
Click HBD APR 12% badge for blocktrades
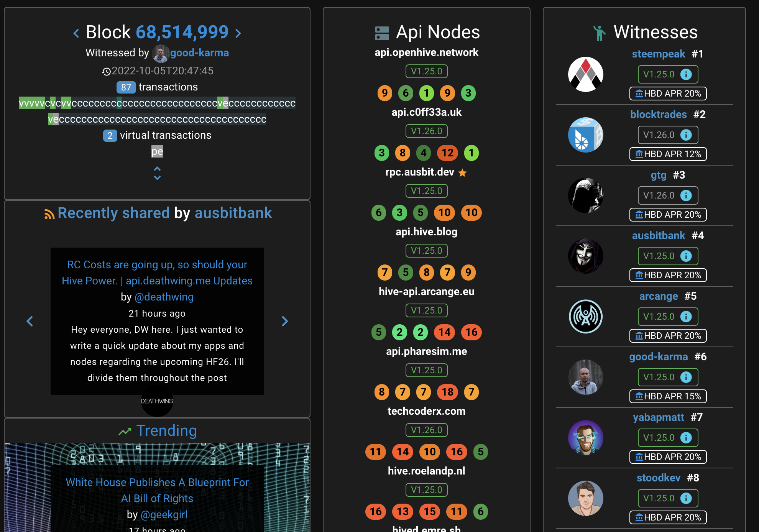click(x=668, y=154)
